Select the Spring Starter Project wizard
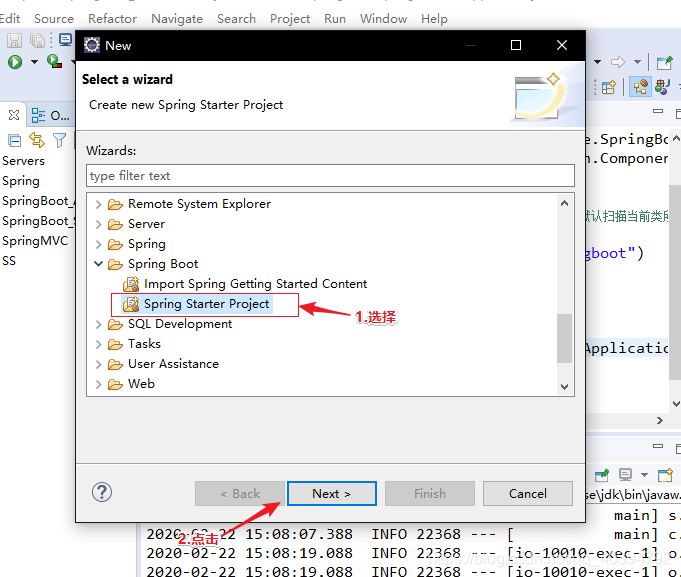 [206, 304]
